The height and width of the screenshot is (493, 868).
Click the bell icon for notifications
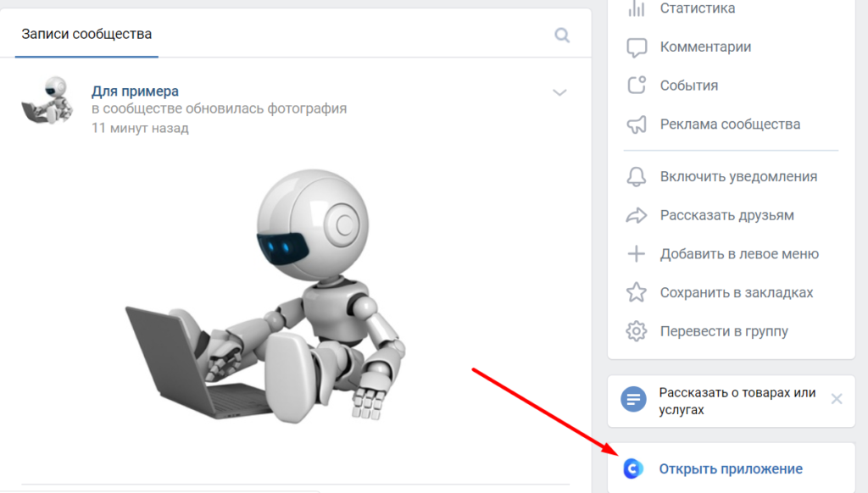637,176
